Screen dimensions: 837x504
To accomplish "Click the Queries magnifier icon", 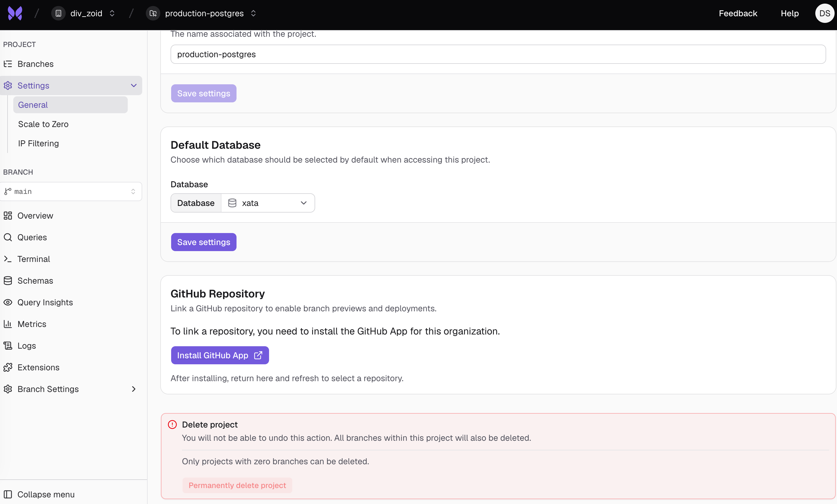I will point(8,237).
